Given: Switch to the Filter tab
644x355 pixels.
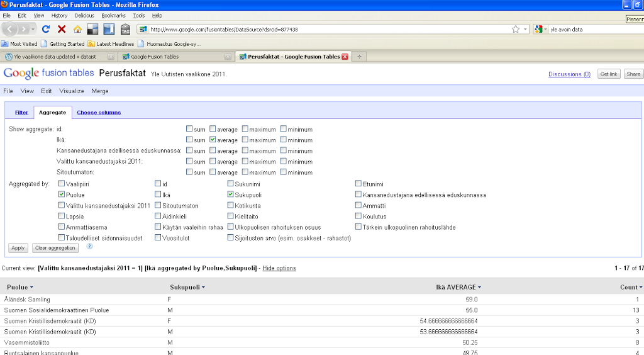Looking at the screenshot, I should point(21,113).
